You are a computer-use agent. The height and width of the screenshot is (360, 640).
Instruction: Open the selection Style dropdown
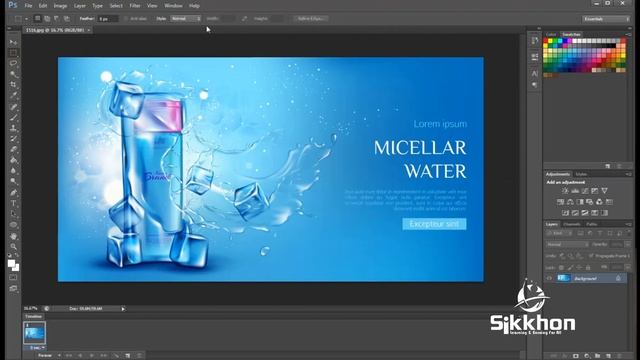coord(186,19)
